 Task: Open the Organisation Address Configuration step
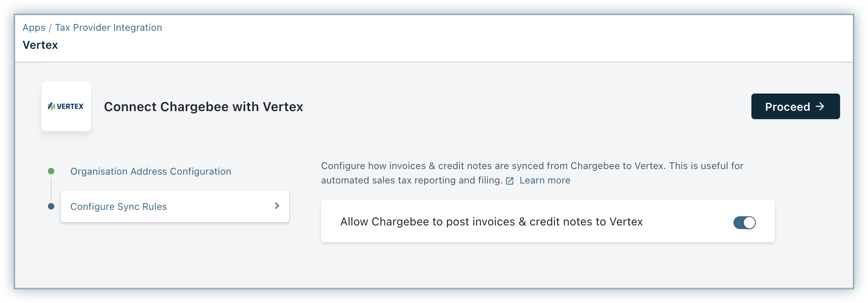click(151, 171)
